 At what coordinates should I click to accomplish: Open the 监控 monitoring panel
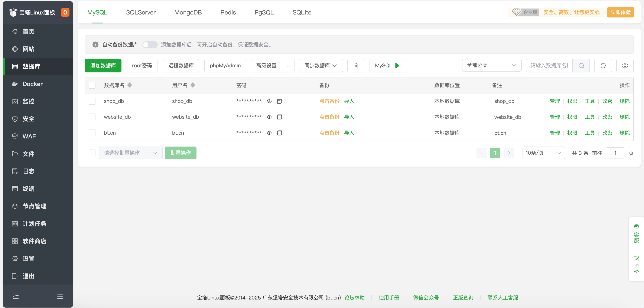point(27,101)
